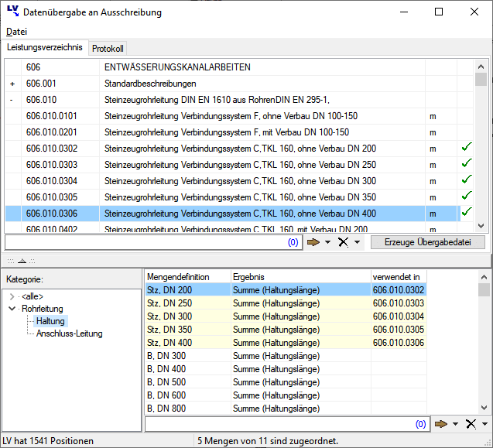Expand the 606.001 Standardbeschreibungen row
This screenshot has height=448, width=493.
point(12,84)
